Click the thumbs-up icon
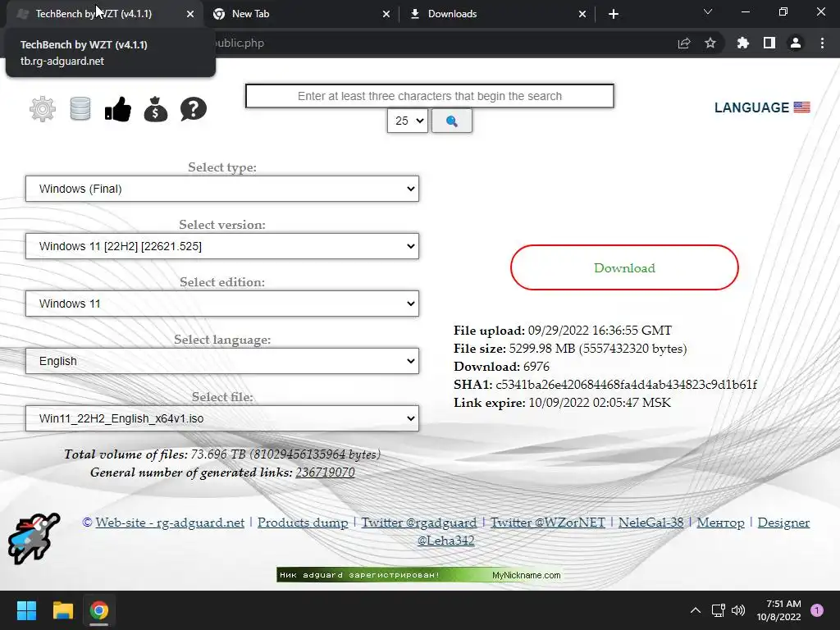Screen dimensions: 840x630 pos(118,109)
